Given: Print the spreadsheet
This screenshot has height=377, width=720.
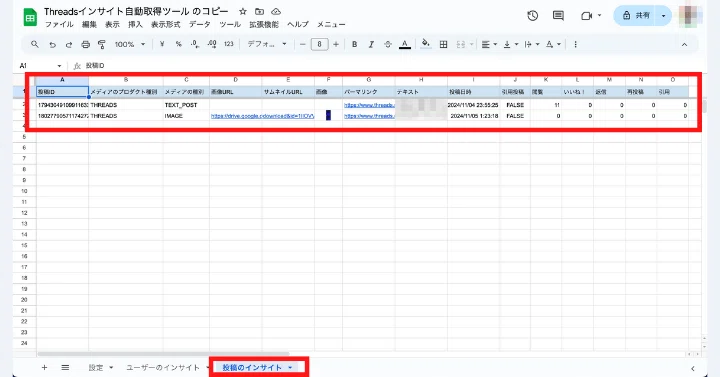Looking at the screenshot, I should click(x=85, y=45).
